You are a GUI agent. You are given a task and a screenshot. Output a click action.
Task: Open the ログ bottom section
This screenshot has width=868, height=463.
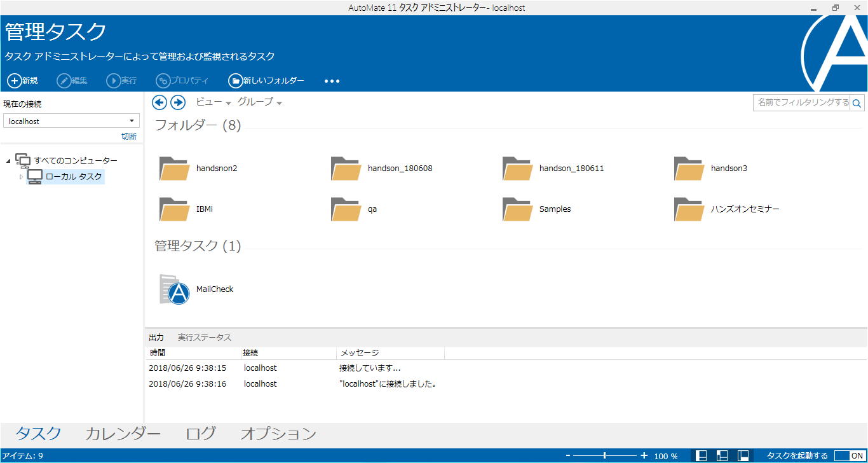[x=201, y=434]
